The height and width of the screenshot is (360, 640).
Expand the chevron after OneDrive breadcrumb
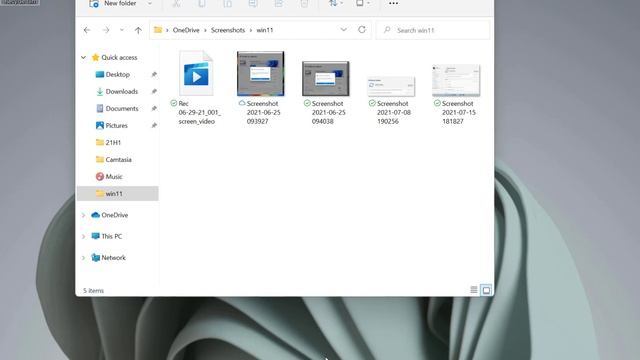pos(205,30)
